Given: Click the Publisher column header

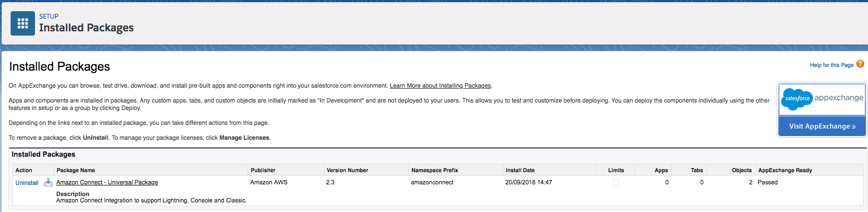Looking at the screenshot, I should pos(263,170).
